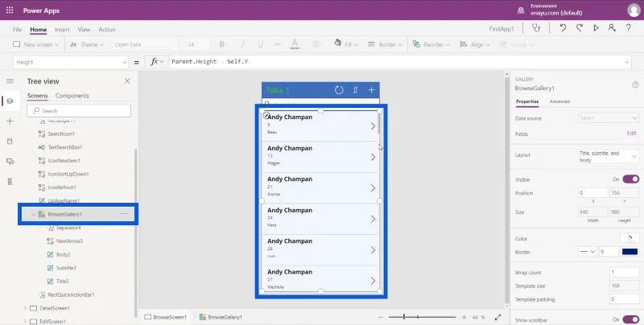Open the Insert ribbon tab

pos(62,30)
